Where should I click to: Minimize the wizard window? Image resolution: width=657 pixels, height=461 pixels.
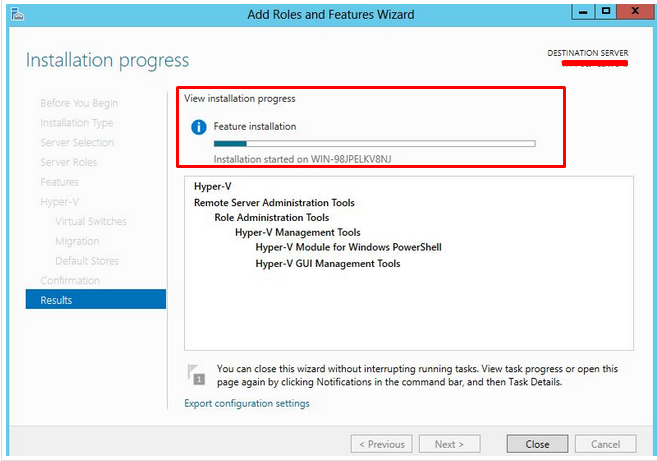coord(583,12)
